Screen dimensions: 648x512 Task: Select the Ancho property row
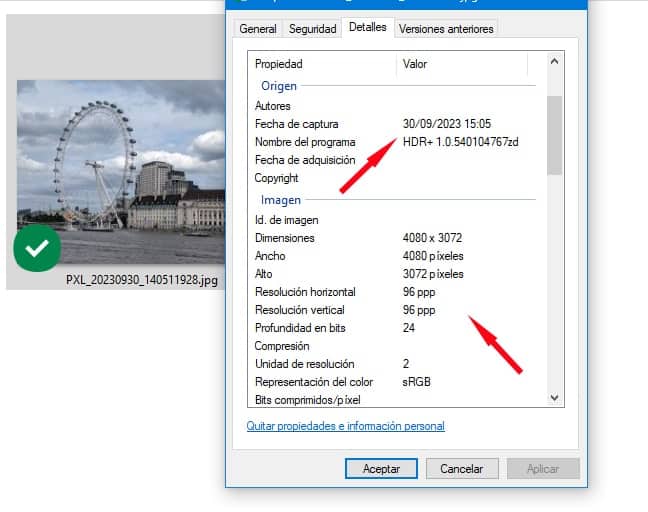(395, 256)
